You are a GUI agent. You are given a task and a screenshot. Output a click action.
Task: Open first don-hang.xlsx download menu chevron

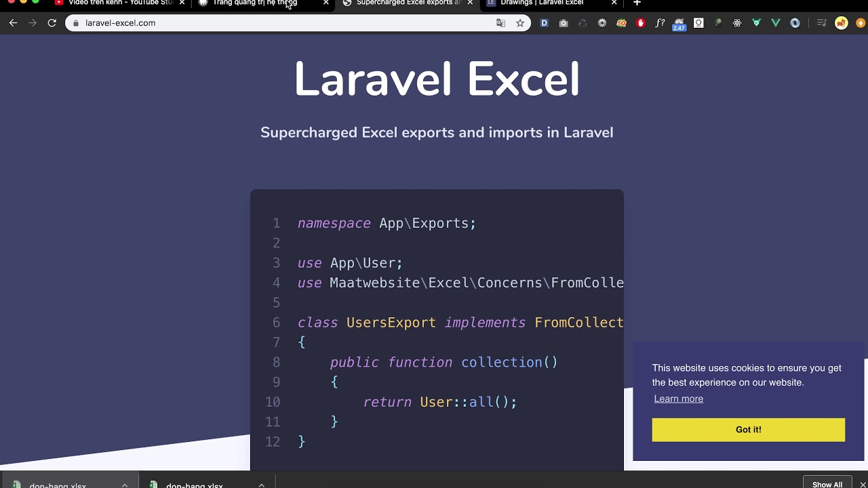(125, 485)
